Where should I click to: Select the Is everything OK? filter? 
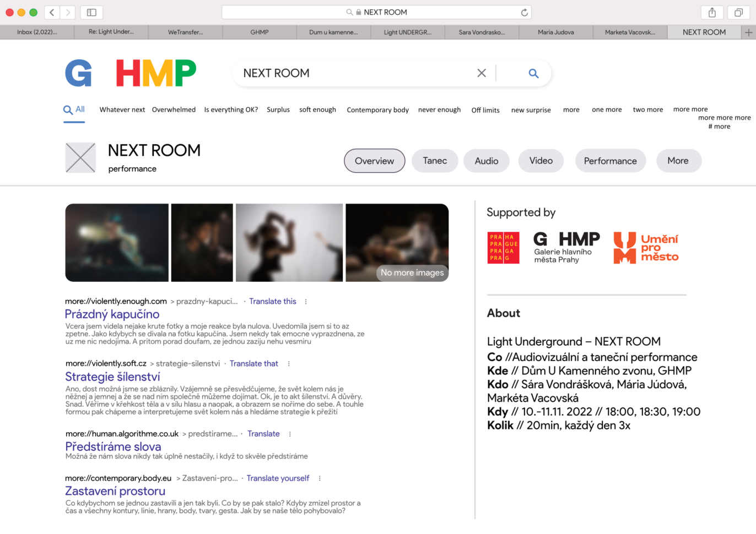(x=231, y=110)
